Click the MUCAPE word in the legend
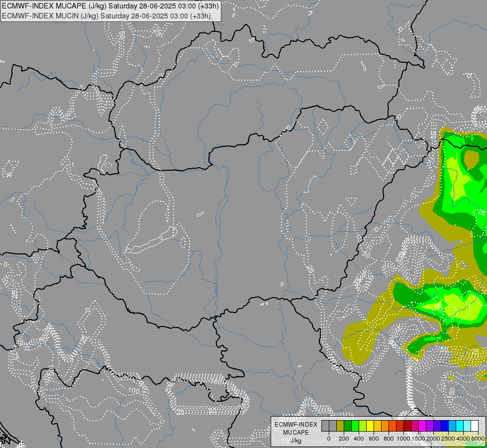The height and width of the screenshot is (448, 487). pyautogui.click(x=296, y=433)
